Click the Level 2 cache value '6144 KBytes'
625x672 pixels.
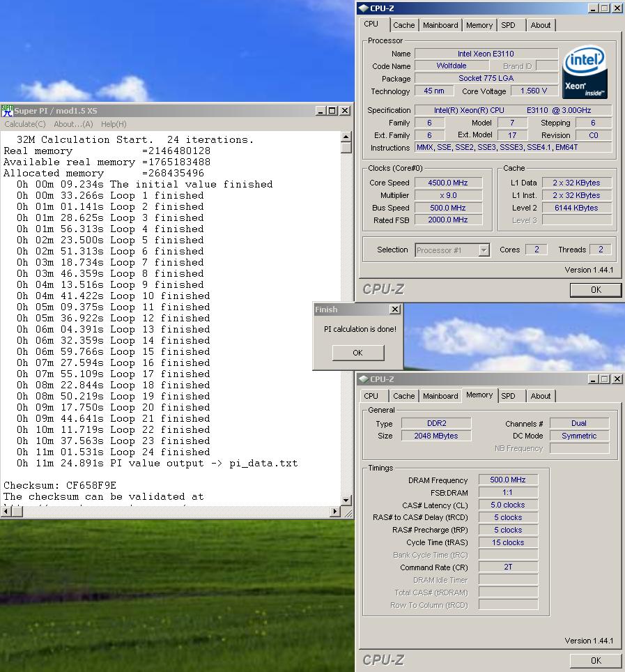click(577, 208)
